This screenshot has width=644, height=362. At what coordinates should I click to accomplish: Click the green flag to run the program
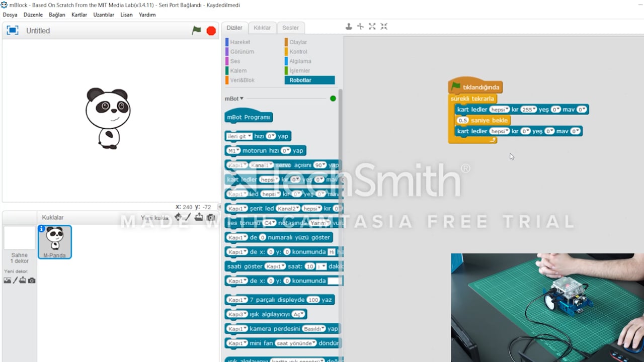196,31
